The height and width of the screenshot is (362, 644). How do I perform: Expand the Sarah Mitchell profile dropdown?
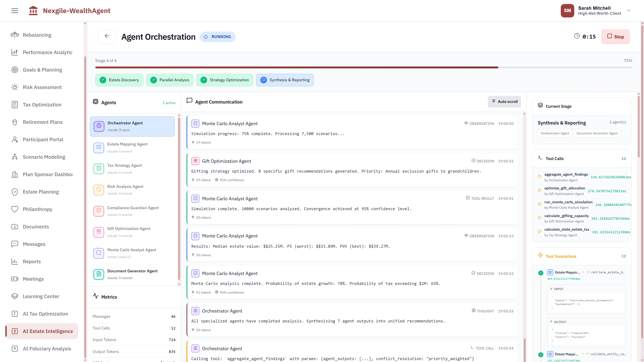(x=629, y=11)
